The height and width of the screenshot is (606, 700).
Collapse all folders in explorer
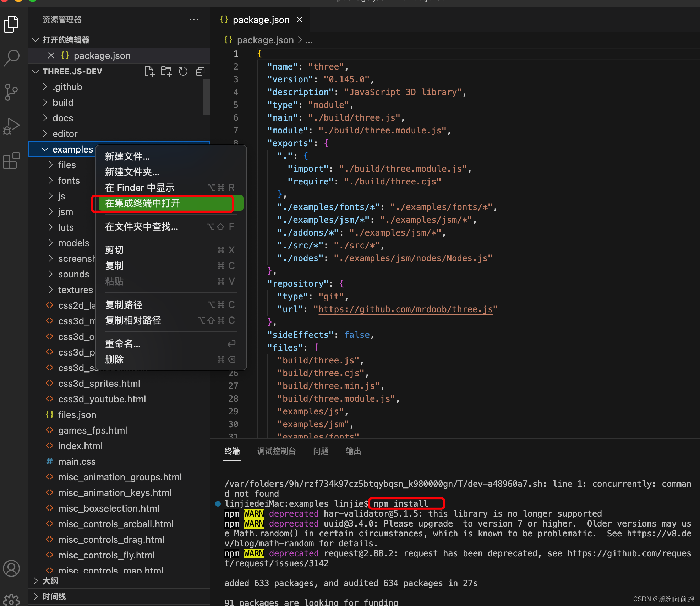pos(200,71)
